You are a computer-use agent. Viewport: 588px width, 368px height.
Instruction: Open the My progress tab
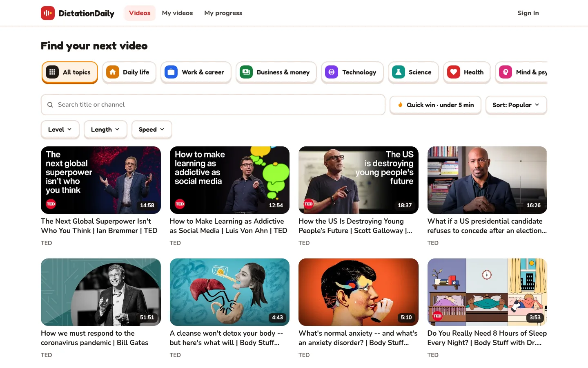click(223, 13)
